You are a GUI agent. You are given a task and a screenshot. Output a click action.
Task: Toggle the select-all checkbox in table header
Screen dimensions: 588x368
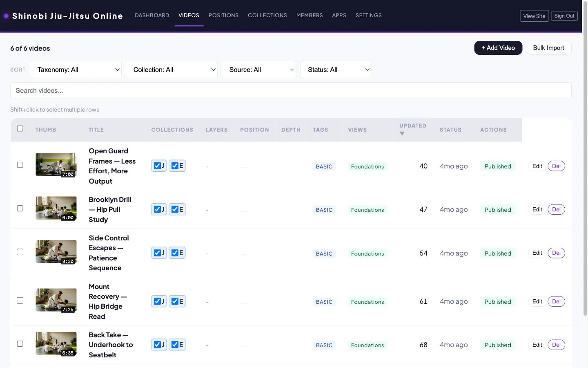click(20, 128)
